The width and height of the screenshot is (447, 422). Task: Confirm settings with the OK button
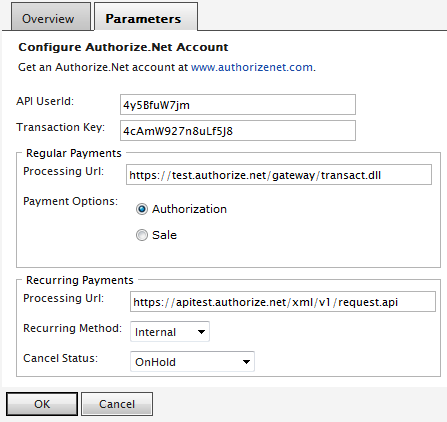pos(42,404)
